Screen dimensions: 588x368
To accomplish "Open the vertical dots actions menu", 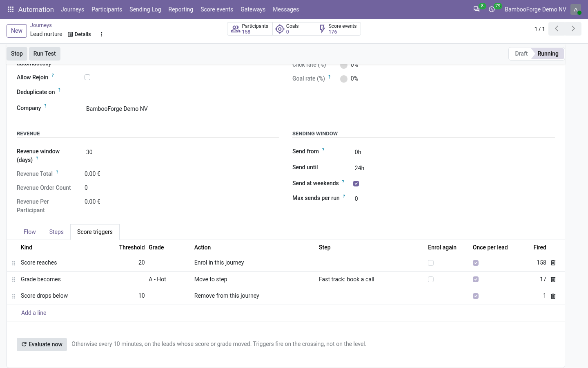I will point(102,34).
